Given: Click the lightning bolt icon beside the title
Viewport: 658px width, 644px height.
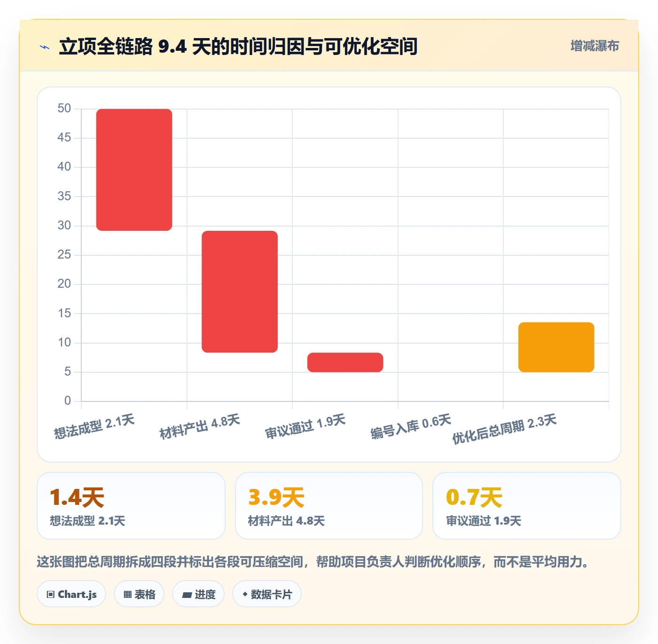Looking at the screenshot, I should pos(45,47).
